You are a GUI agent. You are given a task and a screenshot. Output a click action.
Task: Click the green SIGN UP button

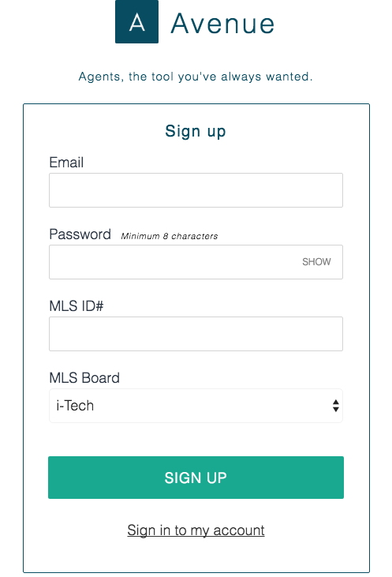196,478
